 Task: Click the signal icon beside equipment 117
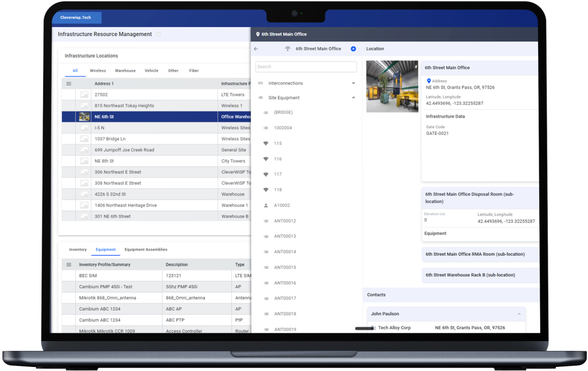tap(266, 175)
